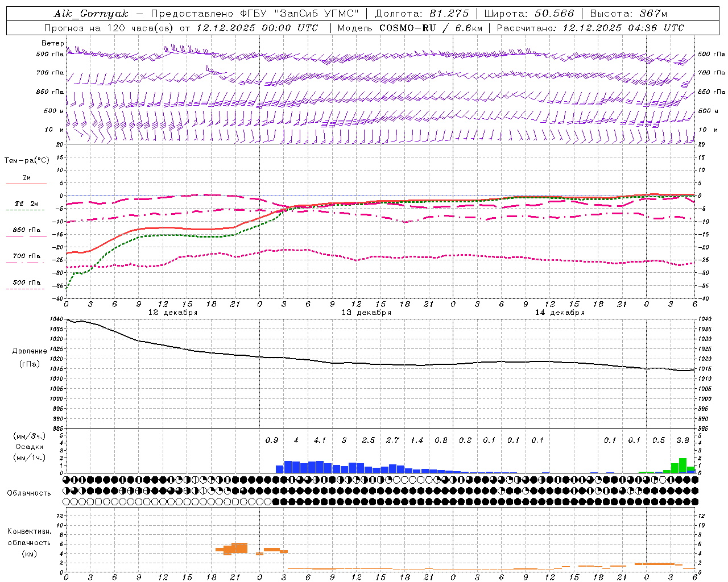Image resolution: width=728 pixels, height=582 pixels.
Task: Click the '14 декабря' date label
Action: click(560, 313)
